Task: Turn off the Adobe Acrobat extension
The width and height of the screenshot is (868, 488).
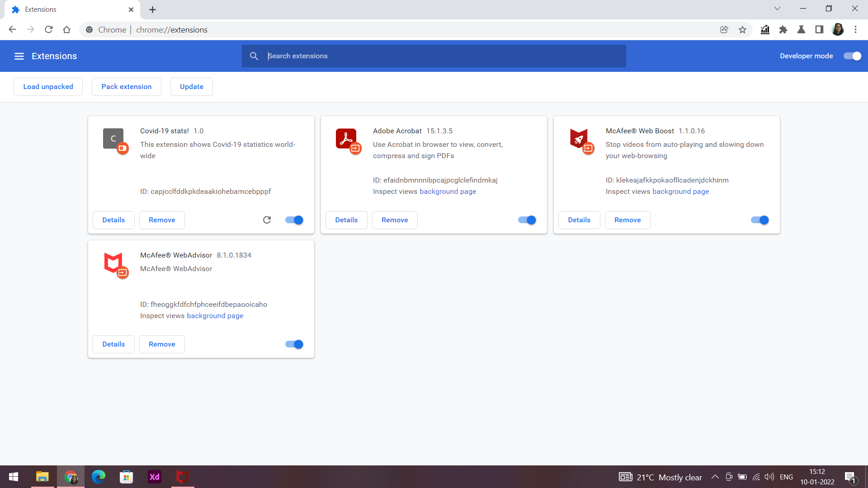Action: [527, 220]
